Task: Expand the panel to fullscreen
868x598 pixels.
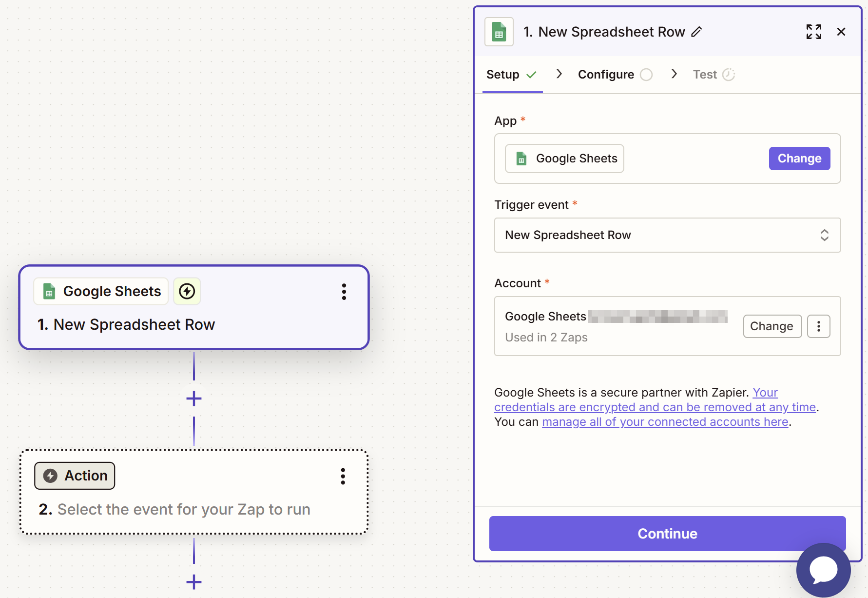Action: [x=813, y=32]
